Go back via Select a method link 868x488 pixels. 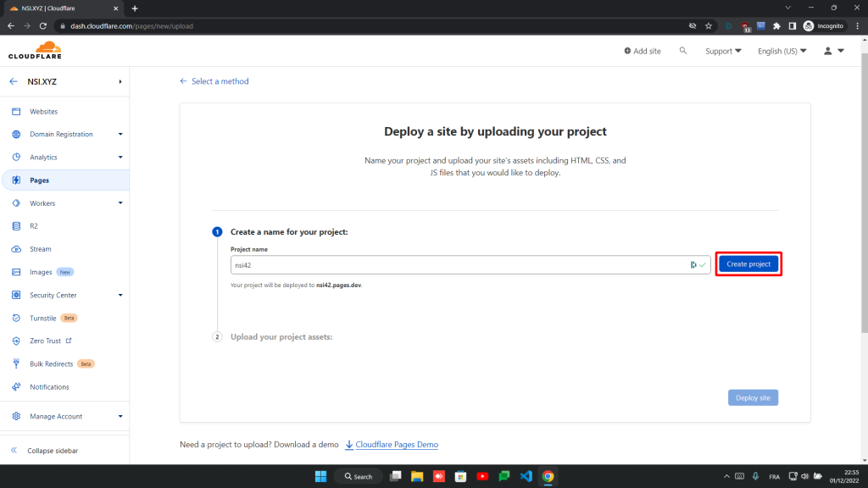tap(214, 81)
